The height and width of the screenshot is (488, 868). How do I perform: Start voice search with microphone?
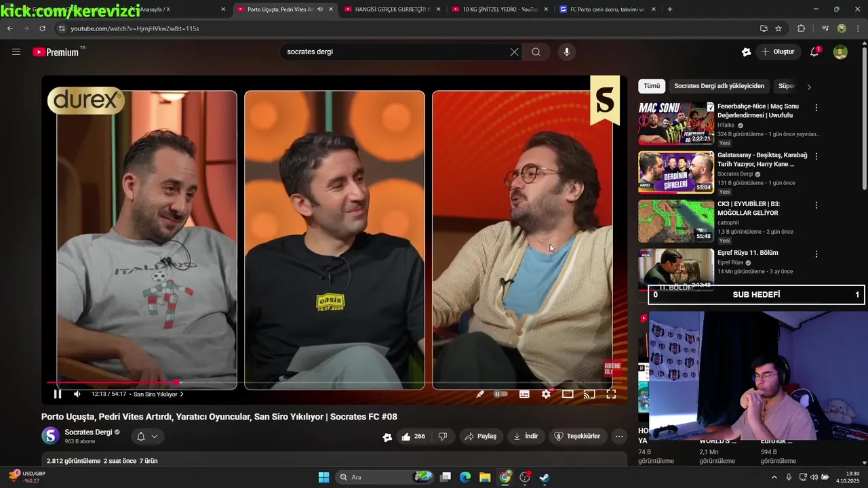click(x=567, y=52)
